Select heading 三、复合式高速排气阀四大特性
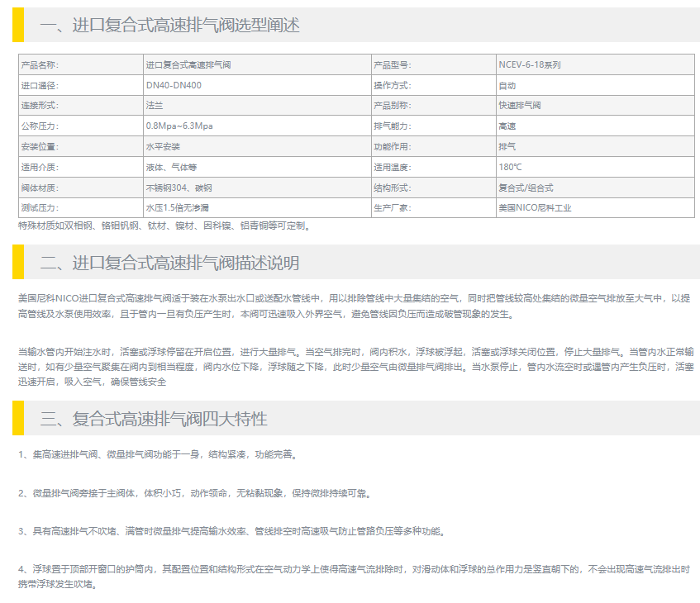The width and height of the screenshot is (700, 603). coord(154,419)
